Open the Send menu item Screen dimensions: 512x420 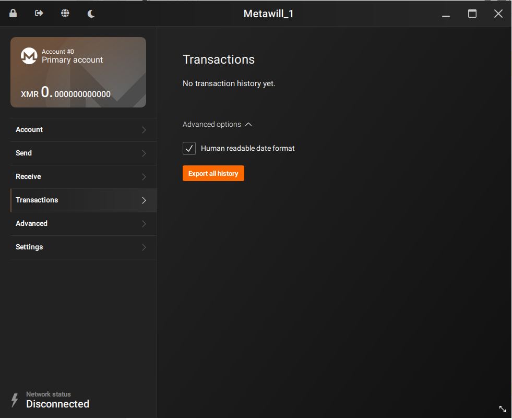coord(24,153)
